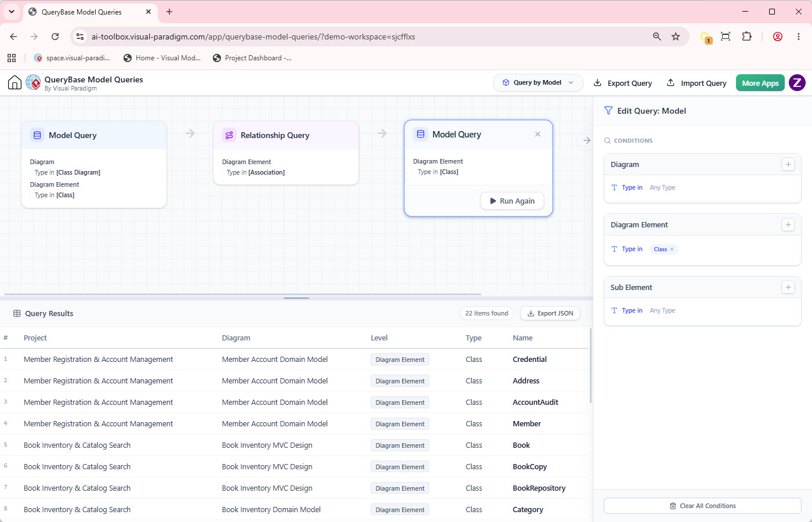Open the bookmarks apps grid icon
The height and width of the screenshot is (522, 812).
(12, 58)
